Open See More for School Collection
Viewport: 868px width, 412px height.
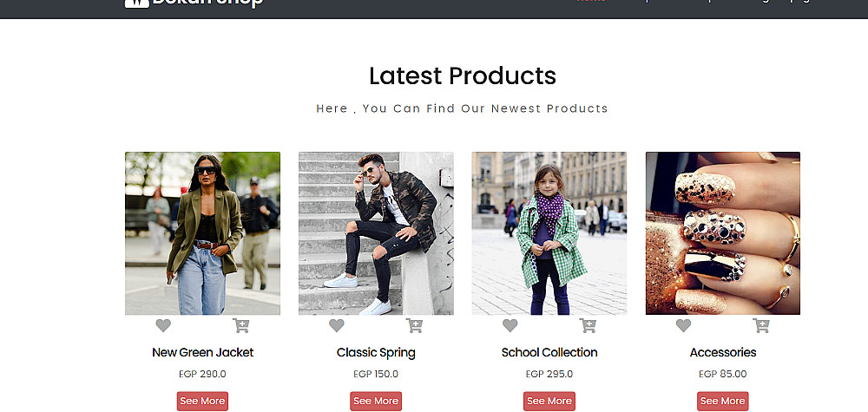click(549, 401)
